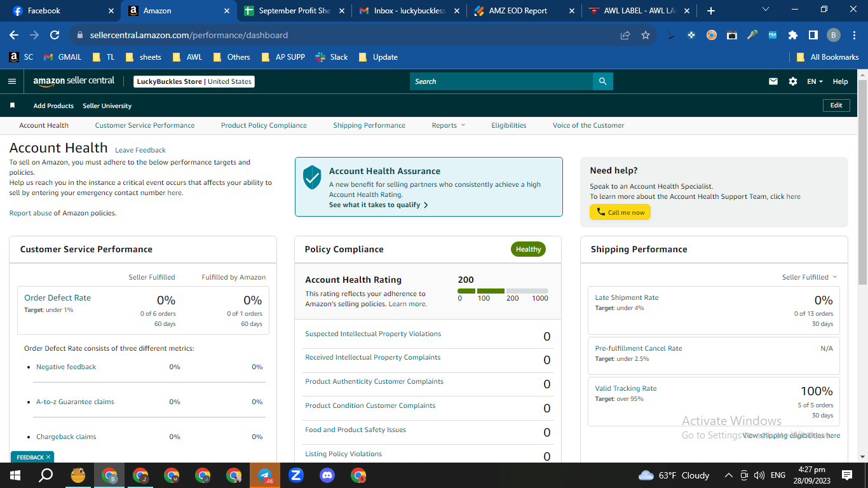This screenshot has height=488, width=868.
Task: Open the Chrome extensions puzzle icon
Action: tap(793, 35)
